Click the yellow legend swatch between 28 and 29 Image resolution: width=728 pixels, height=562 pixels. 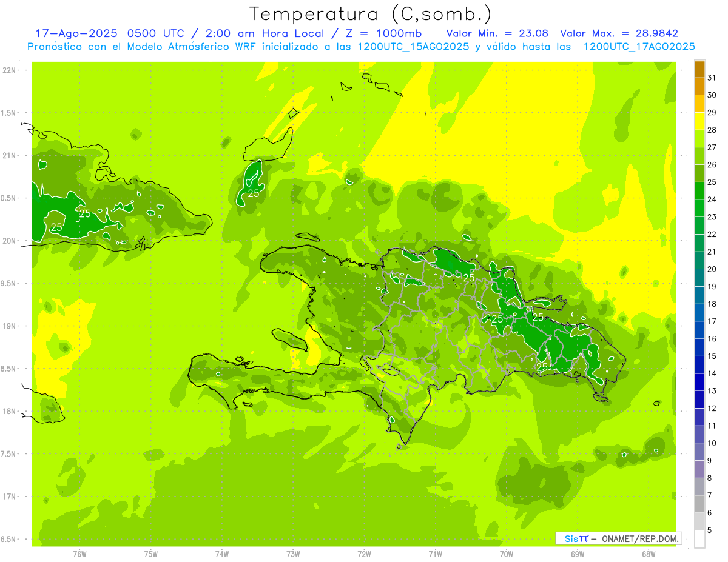(699, 121)
